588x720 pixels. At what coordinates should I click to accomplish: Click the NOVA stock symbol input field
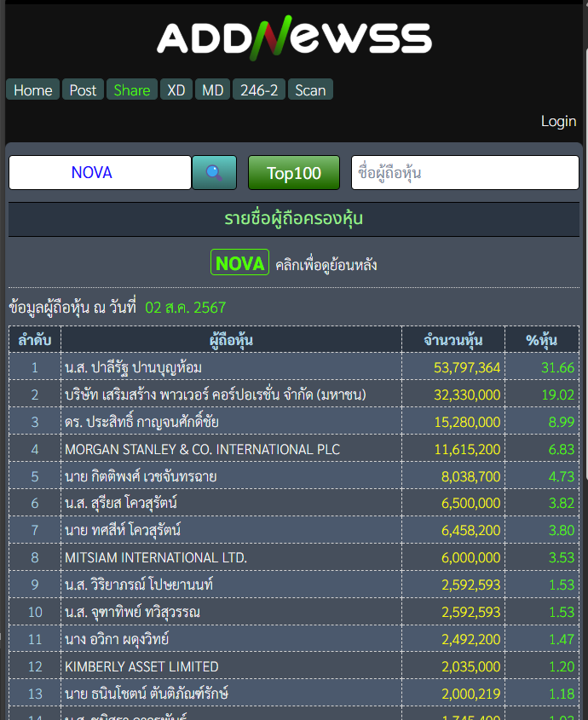(x=100, y=173)
